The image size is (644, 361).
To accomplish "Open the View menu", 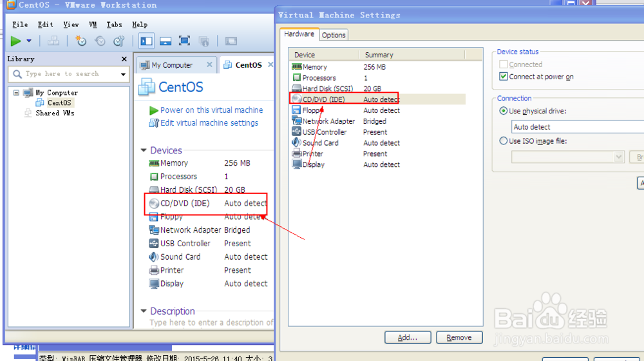I will point(71,24).
